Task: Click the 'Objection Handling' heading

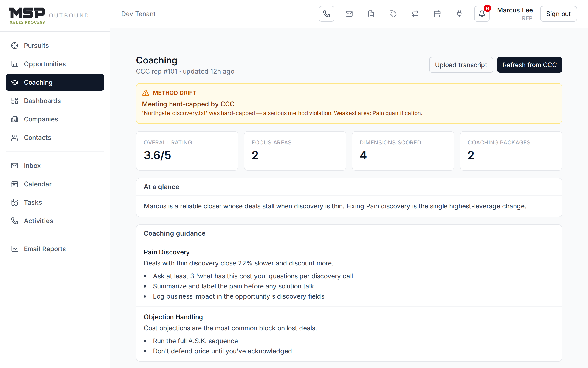Action: click(x=173, y=317)
